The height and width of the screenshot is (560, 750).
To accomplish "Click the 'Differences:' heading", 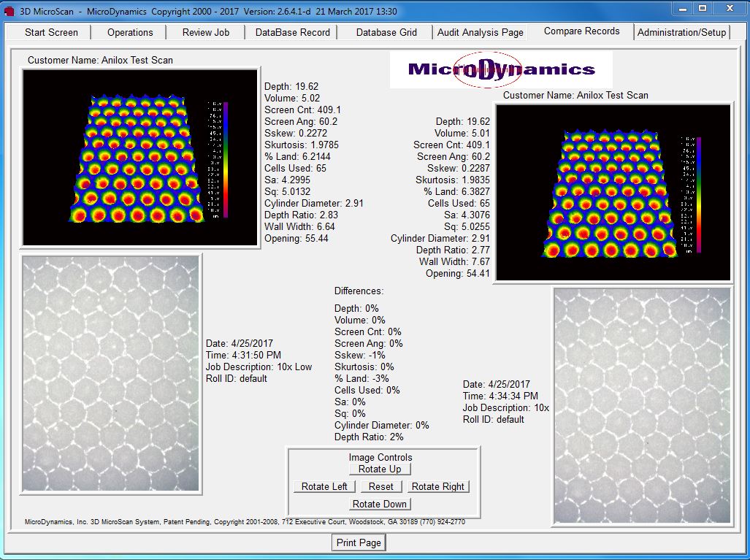I will coord(359,291).
